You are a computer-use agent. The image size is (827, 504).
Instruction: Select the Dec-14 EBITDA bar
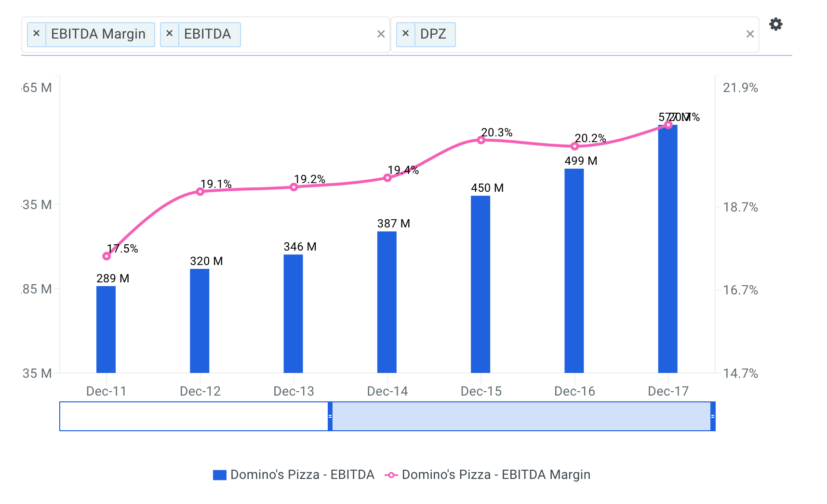tap(387, 302)
